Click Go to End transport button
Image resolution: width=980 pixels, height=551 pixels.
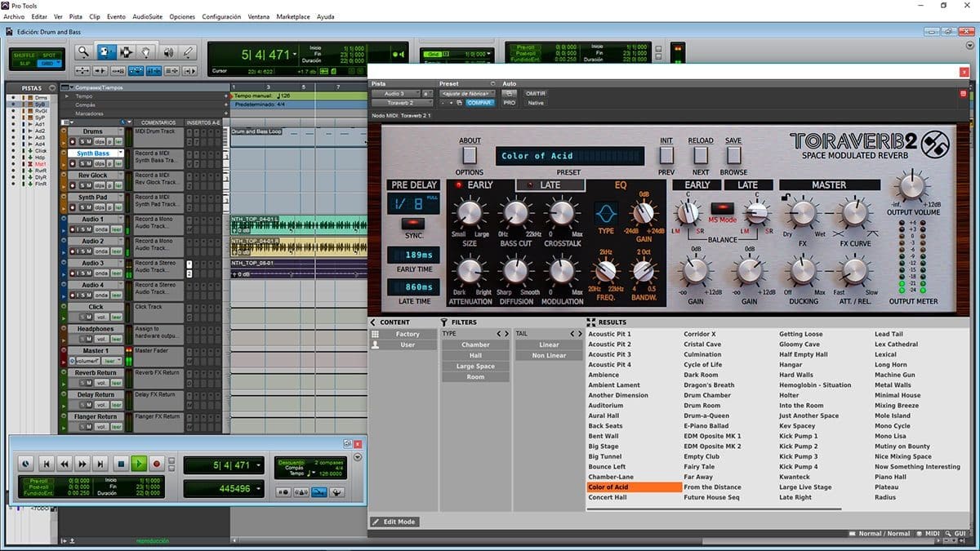click(100, 464)
